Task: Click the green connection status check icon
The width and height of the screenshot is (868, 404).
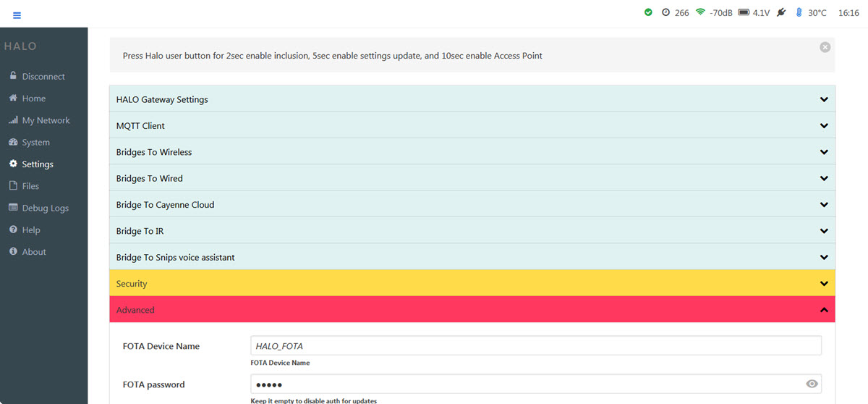Action: tap(648, 12)
